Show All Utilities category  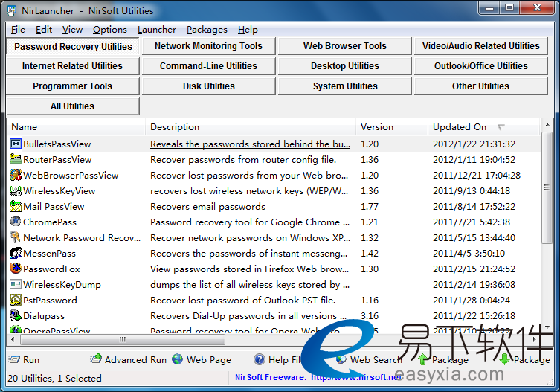72,106
